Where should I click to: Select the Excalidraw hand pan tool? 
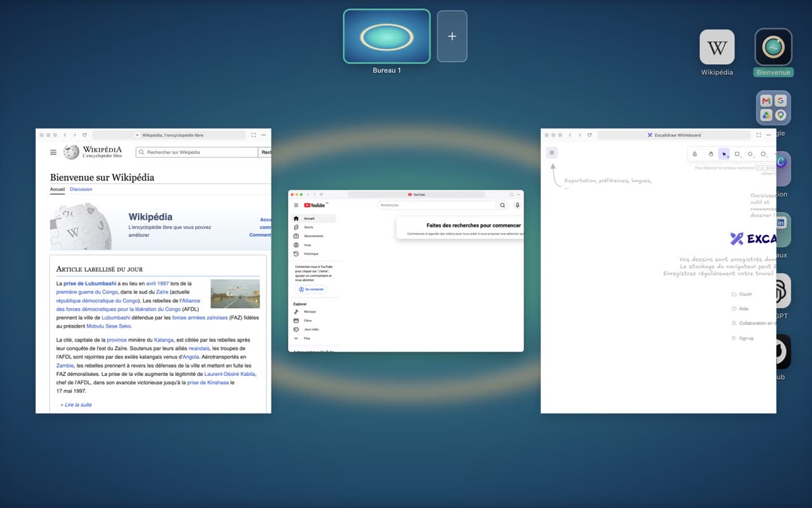coord(710,154)
